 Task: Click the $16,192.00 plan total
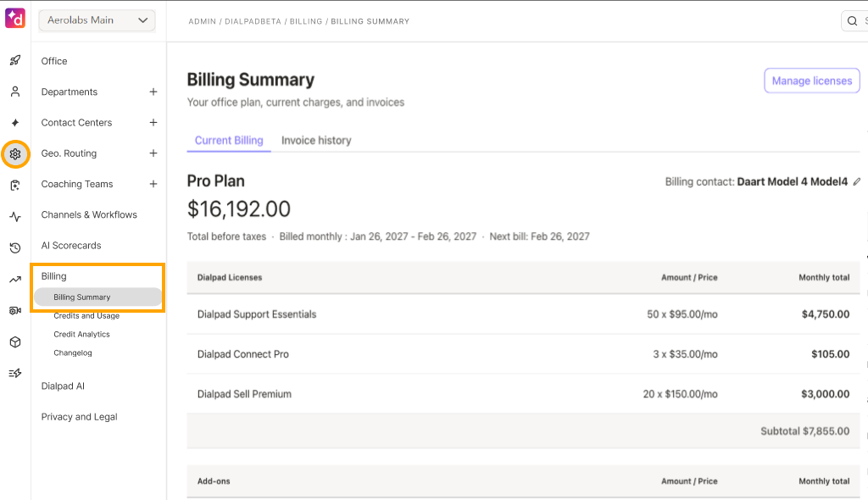[x=238, y=209]
